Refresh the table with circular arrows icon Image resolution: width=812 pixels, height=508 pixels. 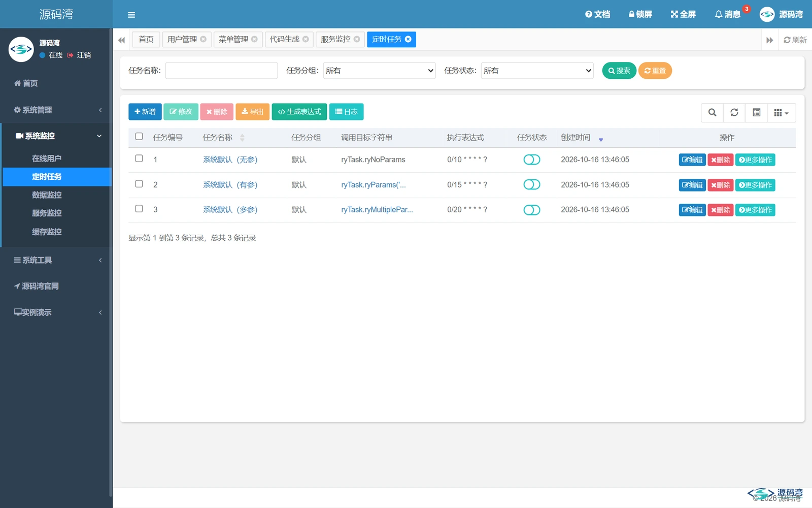[x=734, y=113]
